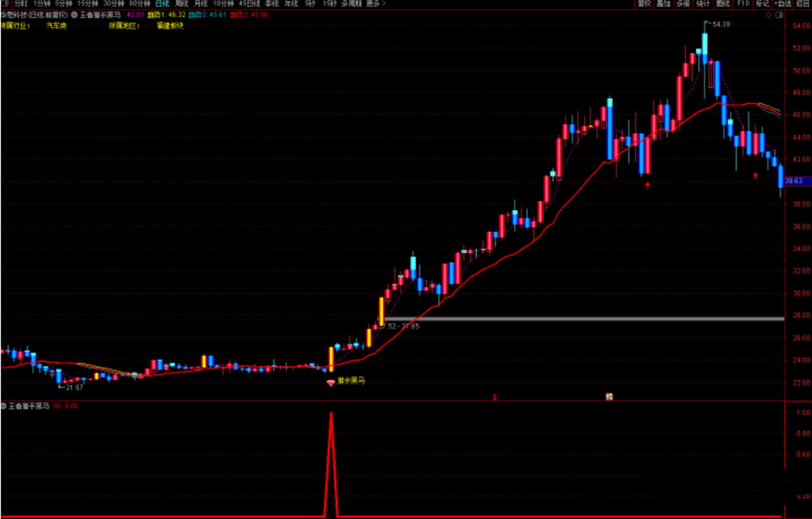Click the red up arrow below the 42 candle
Image resolution: width=812 pixels, height=519 pixels.
point(755,176)
